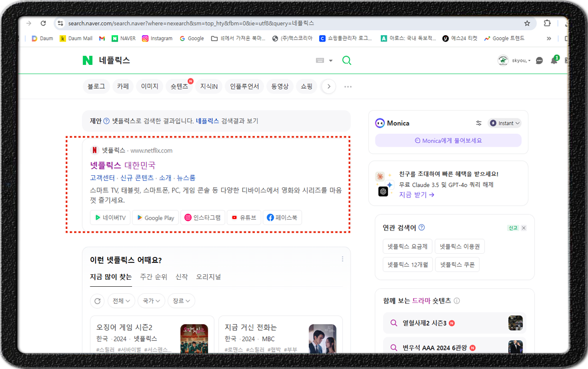Show more bookmarks with the double chevron
Viewport: 588px width, 369px height.
(549, 38)
